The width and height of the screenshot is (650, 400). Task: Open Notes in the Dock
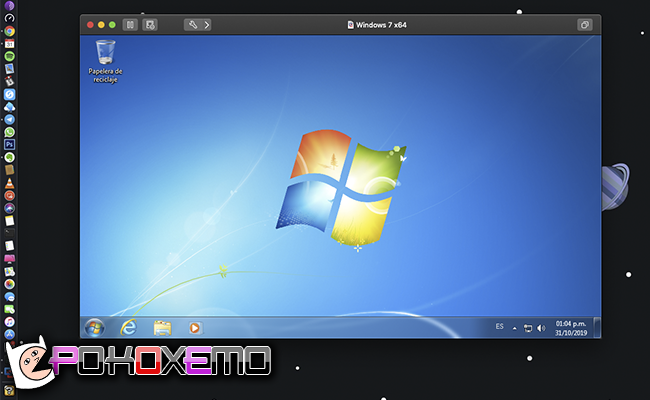pyautogui.click(x=10, y=221)
